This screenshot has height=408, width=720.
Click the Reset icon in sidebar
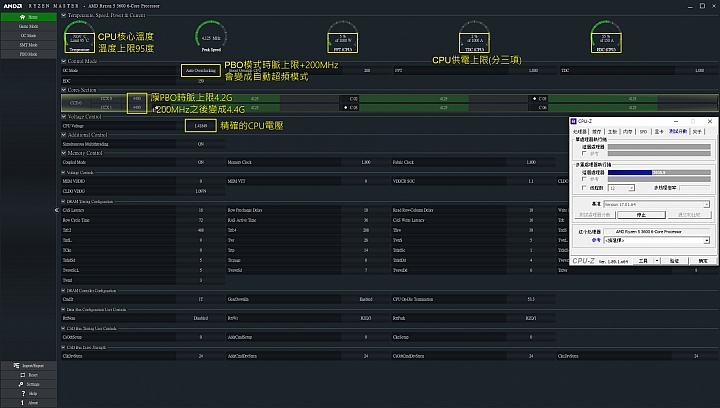22,375
